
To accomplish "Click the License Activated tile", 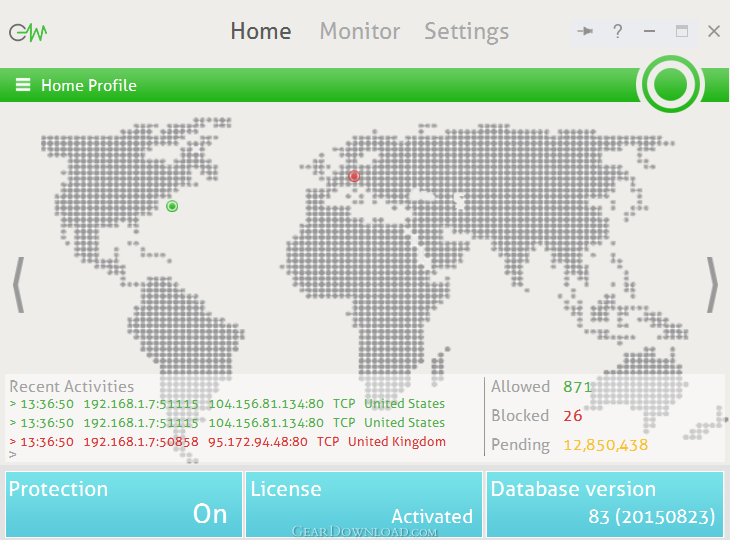I will click(364, 504).
